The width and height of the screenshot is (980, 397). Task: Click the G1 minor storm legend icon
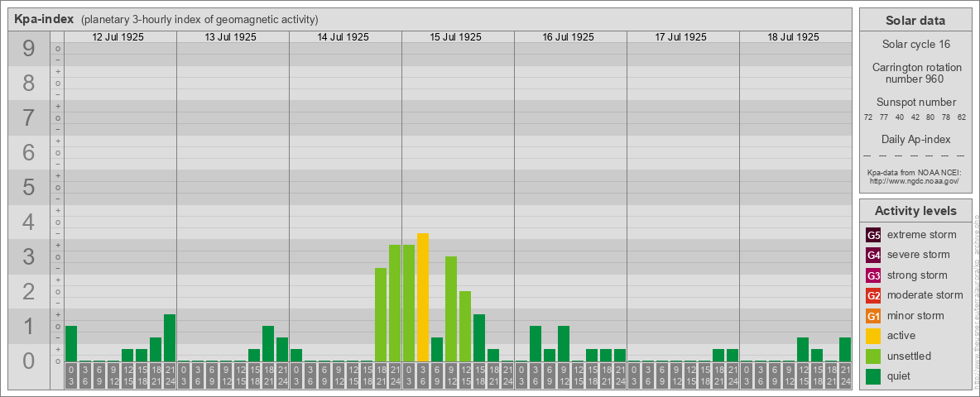(x=873, y=316)
